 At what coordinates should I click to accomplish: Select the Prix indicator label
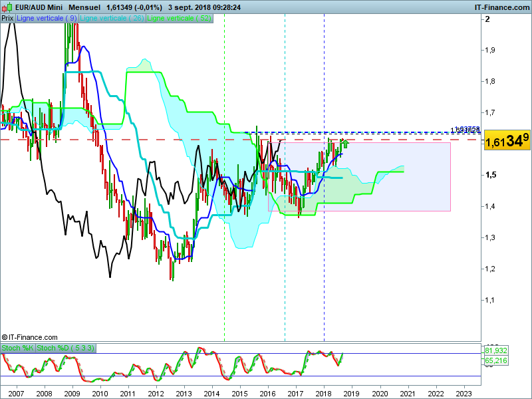7,19
